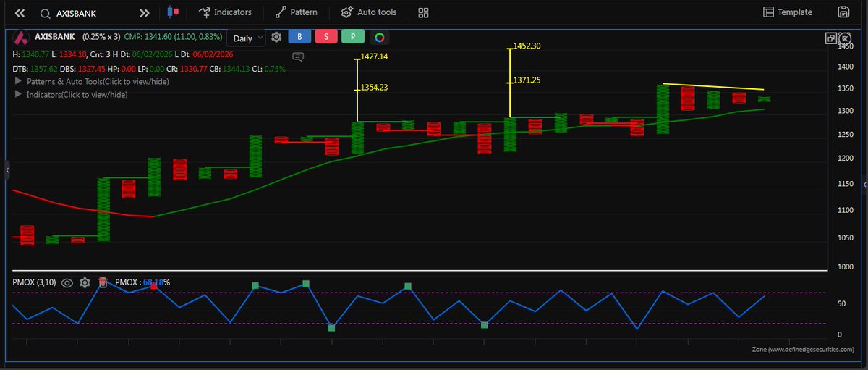Click the definedgesecurities.com zone link

[804, 349]
